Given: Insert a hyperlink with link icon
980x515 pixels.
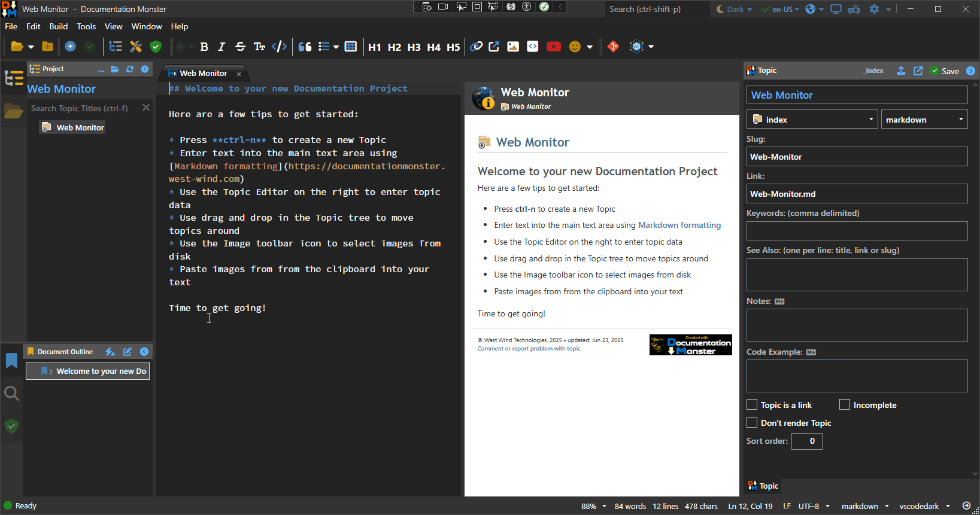Looking at the screenshot, I should click(x=476, y=47).
